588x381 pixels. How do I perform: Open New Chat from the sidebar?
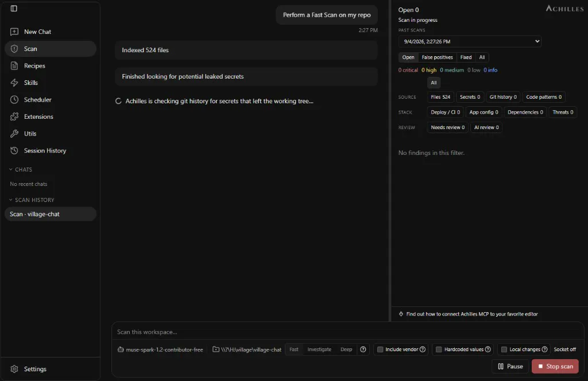(51, 32)
